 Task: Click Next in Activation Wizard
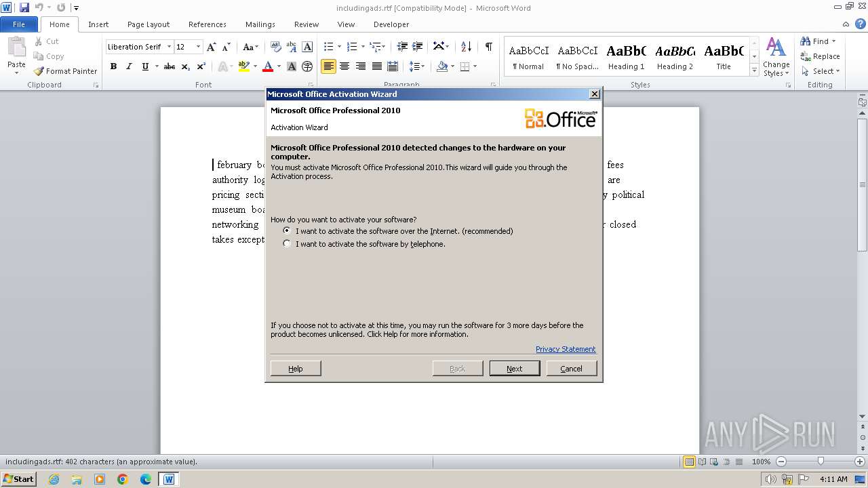[515, 369]
